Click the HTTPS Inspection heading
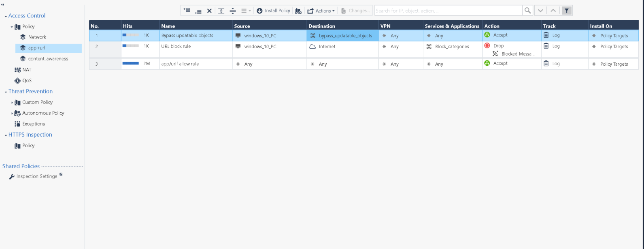Image resolution: width=644 pixels, height=249 pixels. click(x=30, y=135)
